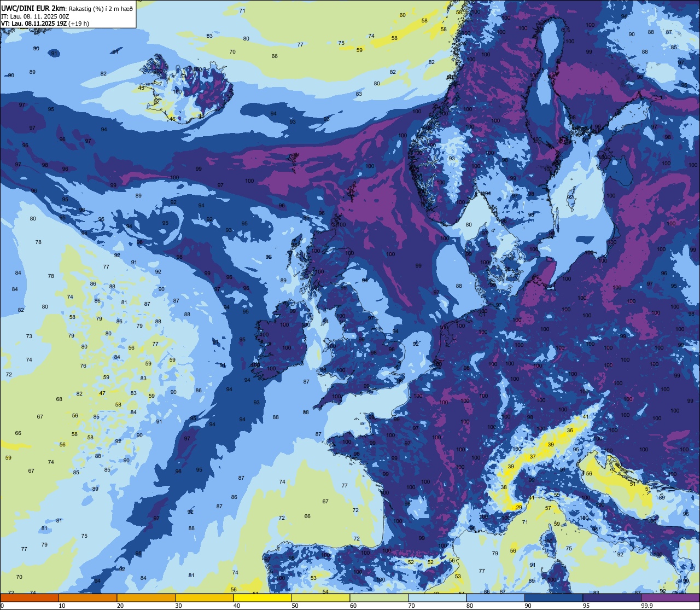The width and height of the screenshot is (700, 610).
Task: Select the bright yellow 40–50 legend segment
Action: tap(262, 597)
